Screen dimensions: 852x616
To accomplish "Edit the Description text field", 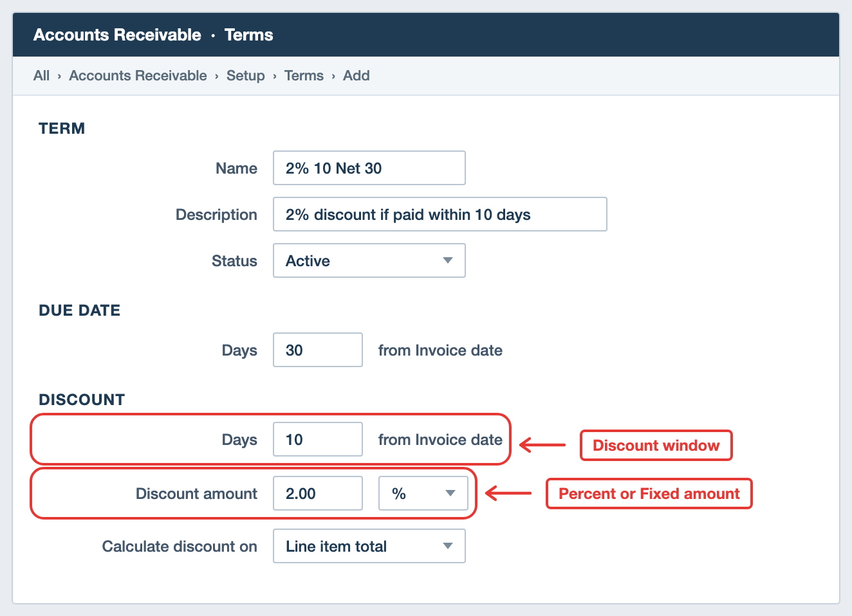I will pyautogui.click(x=440, y=214).
